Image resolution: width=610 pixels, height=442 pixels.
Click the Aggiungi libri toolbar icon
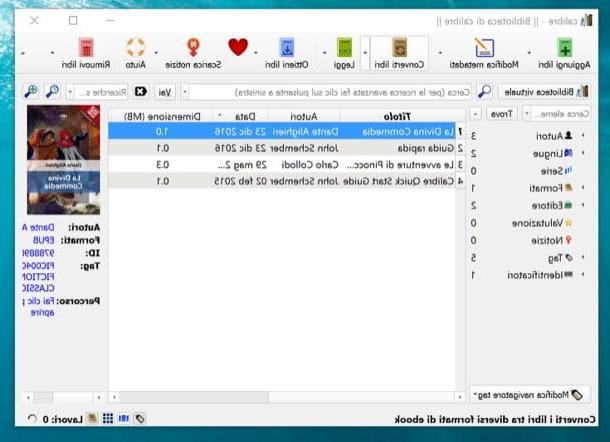coord(564,48)
